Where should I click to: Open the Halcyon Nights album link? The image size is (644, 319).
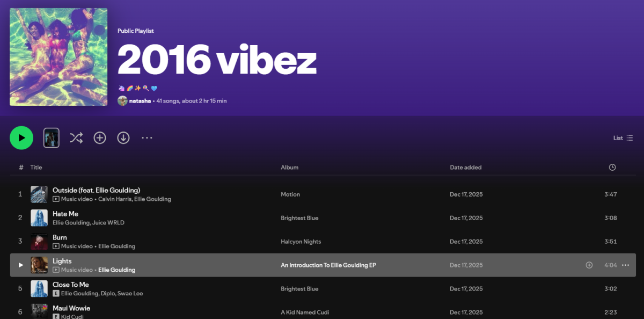click(301, 242)
